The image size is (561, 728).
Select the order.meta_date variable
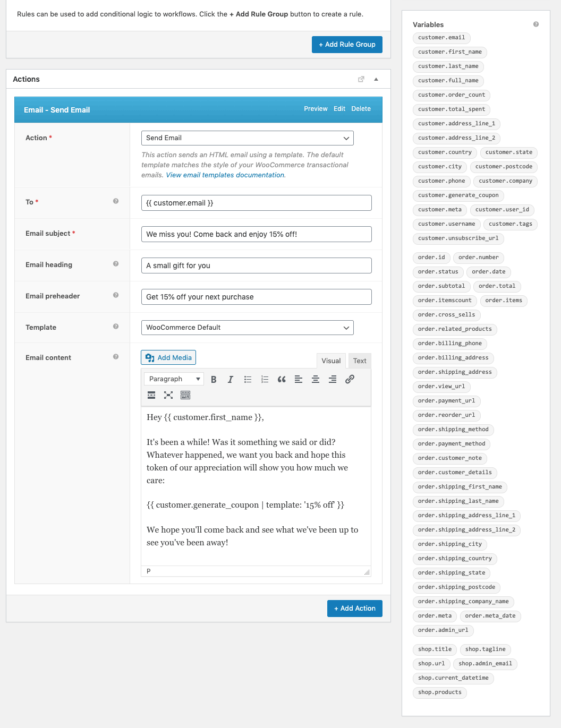(x=490, y=616)
